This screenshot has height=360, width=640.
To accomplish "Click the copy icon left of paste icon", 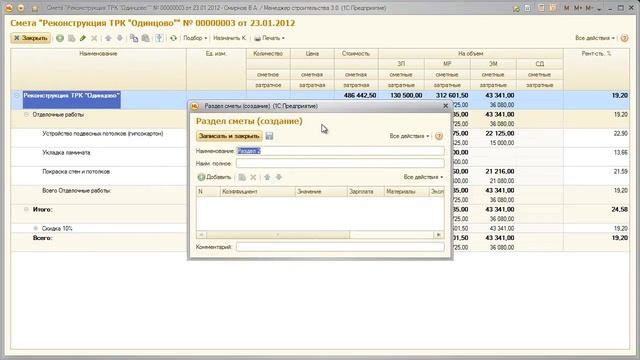I will 134,38.
